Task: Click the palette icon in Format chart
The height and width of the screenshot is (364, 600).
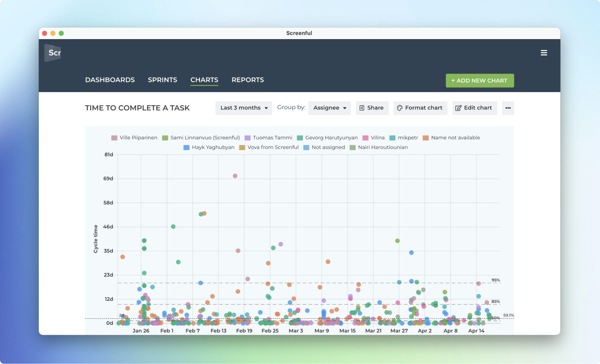Action: click(400, 108)
